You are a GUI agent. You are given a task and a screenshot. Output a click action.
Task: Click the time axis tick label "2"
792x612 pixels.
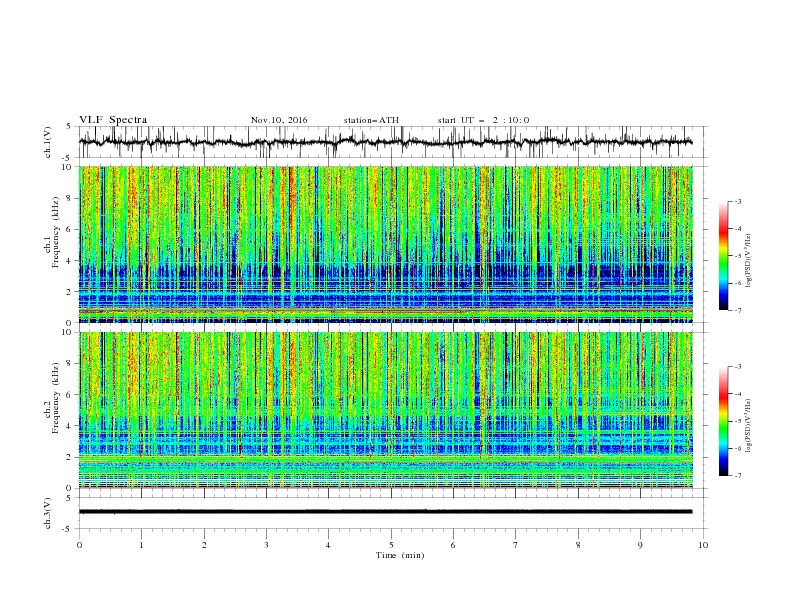click(204, 545)
